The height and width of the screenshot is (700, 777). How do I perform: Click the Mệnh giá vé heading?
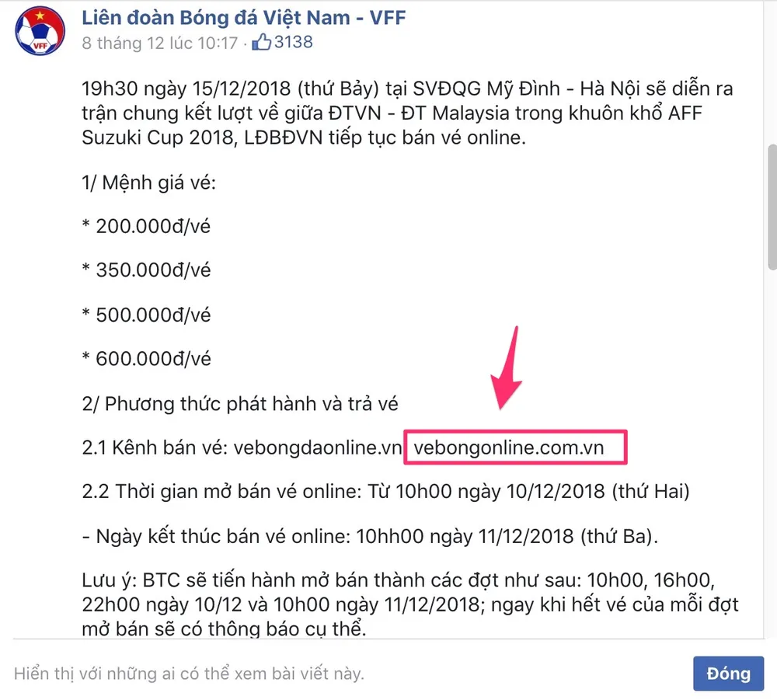click(x=148, y=183)
